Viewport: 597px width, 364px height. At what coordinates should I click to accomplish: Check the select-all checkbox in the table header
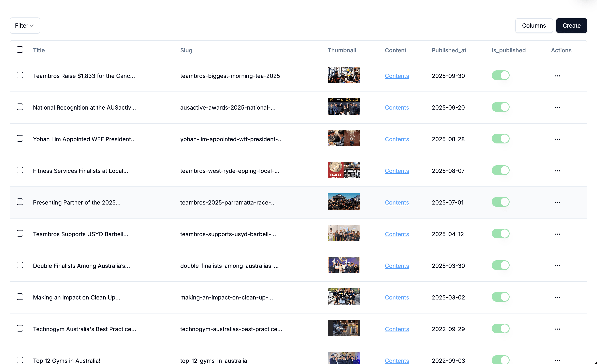pyautogui.click(x=20, y=50)
